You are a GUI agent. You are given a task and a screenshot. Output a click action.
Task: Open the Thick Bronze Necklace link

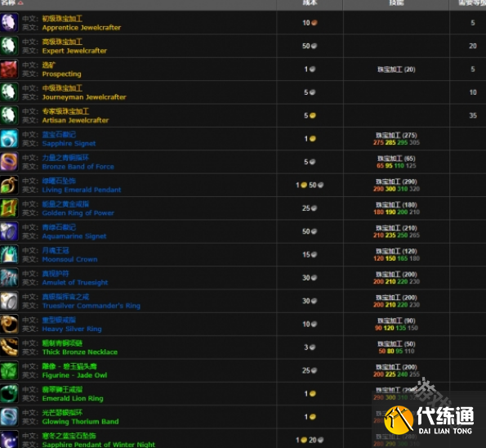pos(80,352)
